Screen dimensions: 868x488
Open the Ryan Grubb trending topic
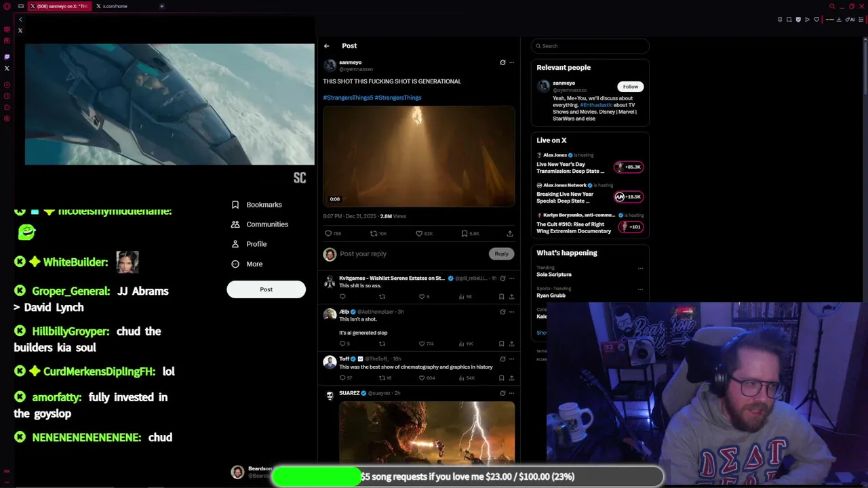[551, 296]
